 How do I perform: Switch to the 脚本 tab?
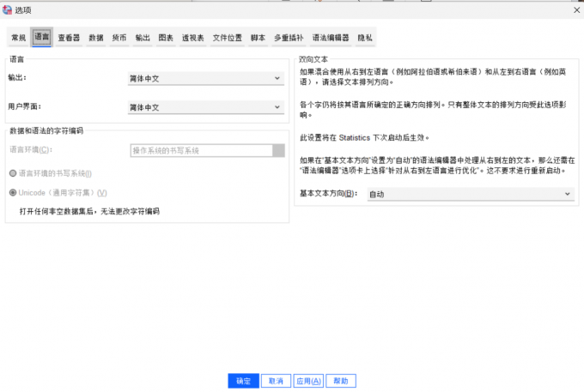(258, 38)
